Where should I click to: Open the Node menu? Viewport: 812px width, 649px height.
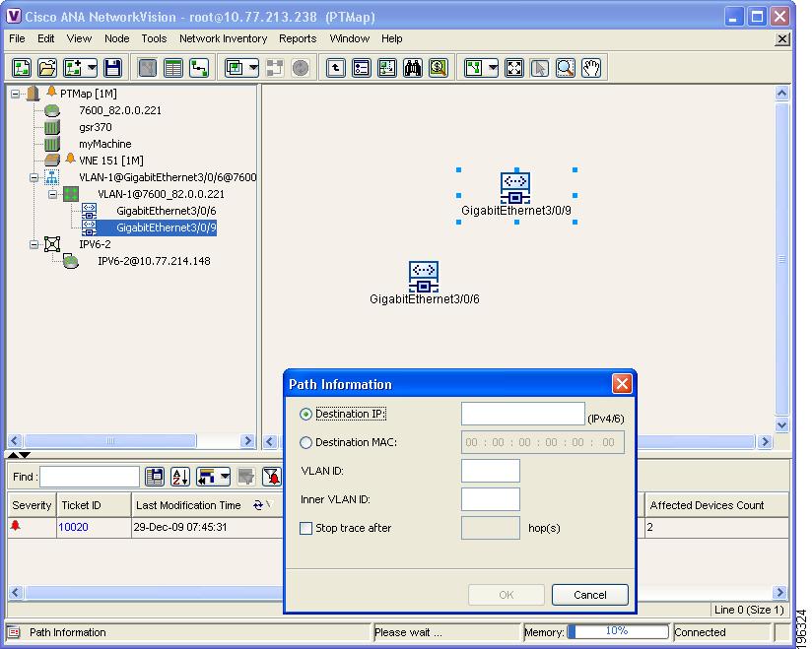(117, 38)
